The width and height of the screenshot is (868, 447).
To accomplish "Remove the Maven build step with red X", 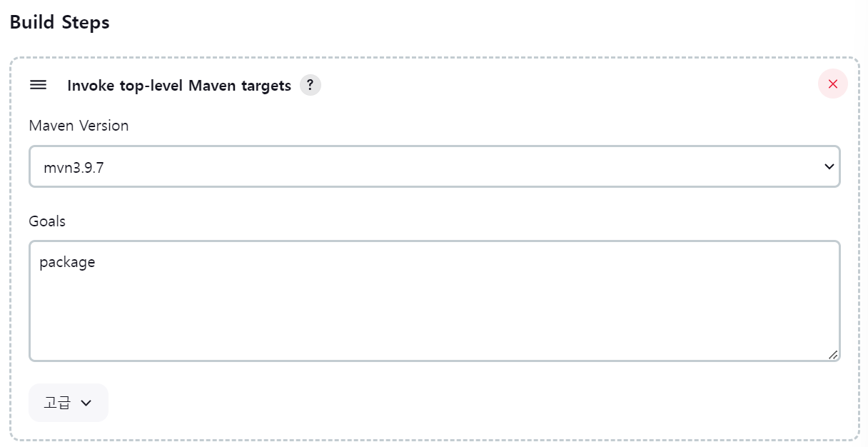I will coord(832,84).
